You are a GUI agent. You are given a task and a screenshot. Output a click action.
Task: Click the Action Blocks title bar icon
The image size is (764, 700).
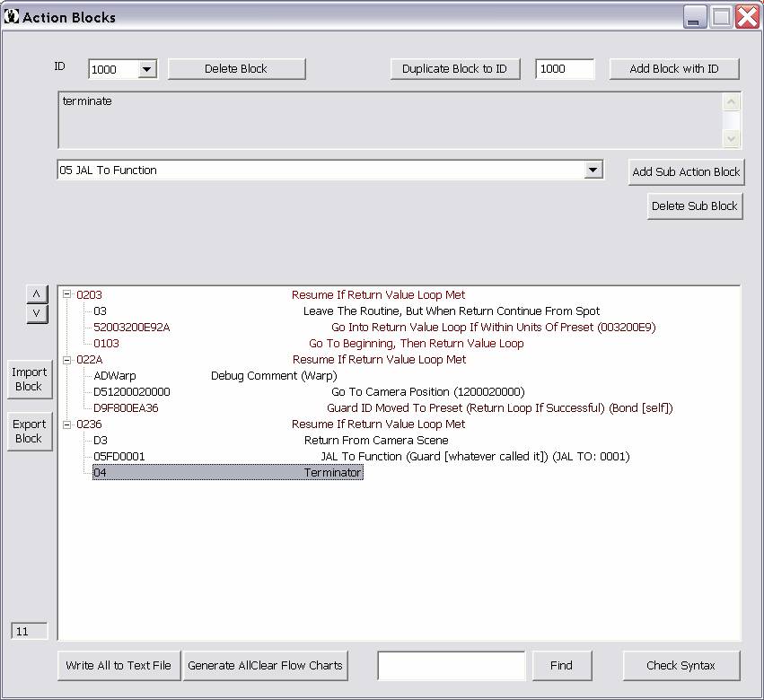(x=11, y=16)
